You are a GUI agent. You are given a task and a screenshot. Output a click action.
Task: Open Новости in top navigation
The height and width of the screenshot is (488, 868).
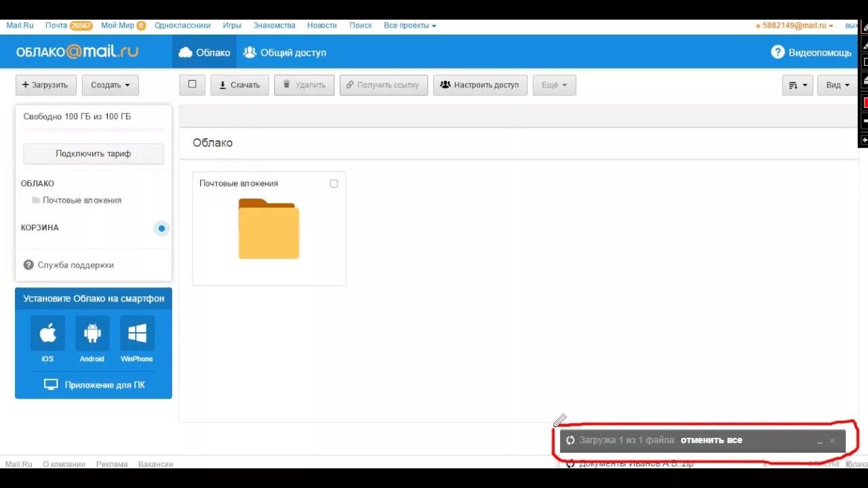321,26
